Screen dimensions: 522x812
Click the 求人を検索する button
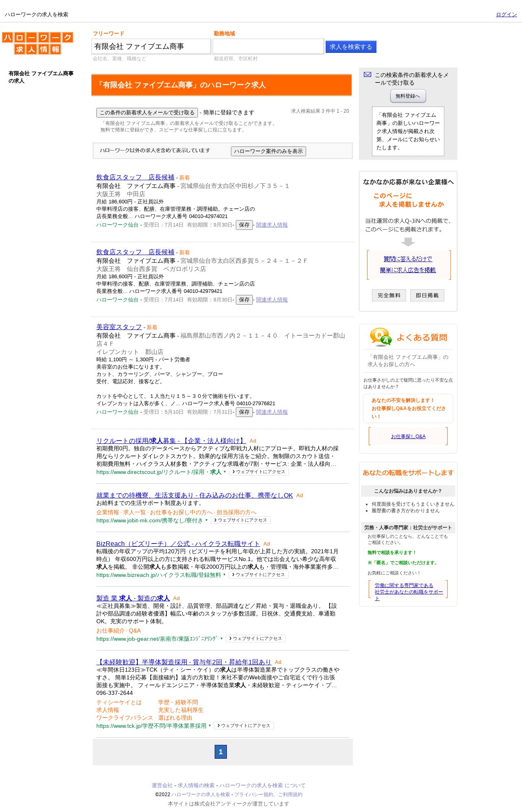tap(351, 47)
